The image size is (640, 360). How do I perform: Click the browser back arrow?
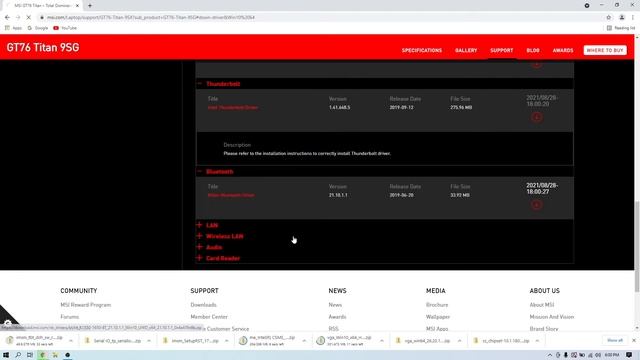pyautogui.click(x=7, y=17)
